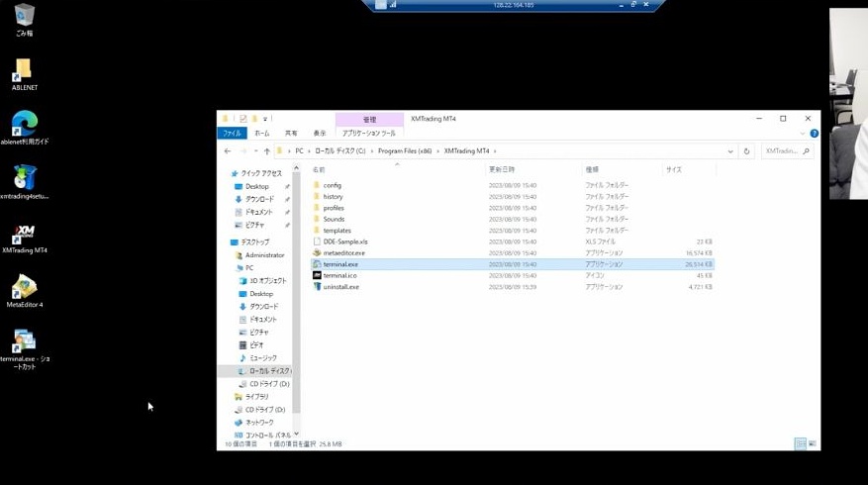
Task: Select the templates folder
Action: (x=337, y=231)
